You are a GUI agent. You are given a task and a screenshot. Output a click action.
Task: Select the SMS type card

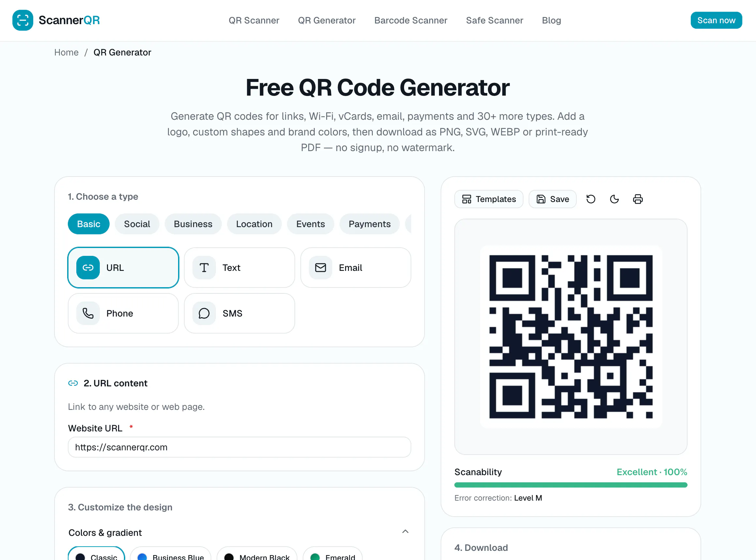pyautogui.click(x=239, y=313)
